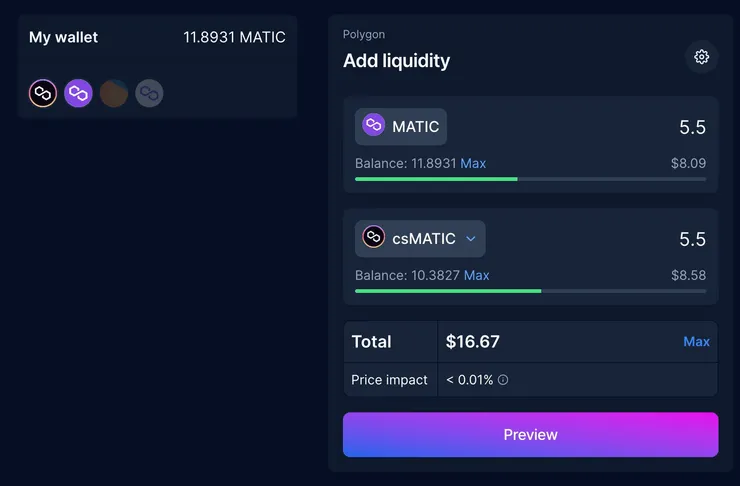Click the 11.8931 MATIC wallet balance

[x=234, y=37]
